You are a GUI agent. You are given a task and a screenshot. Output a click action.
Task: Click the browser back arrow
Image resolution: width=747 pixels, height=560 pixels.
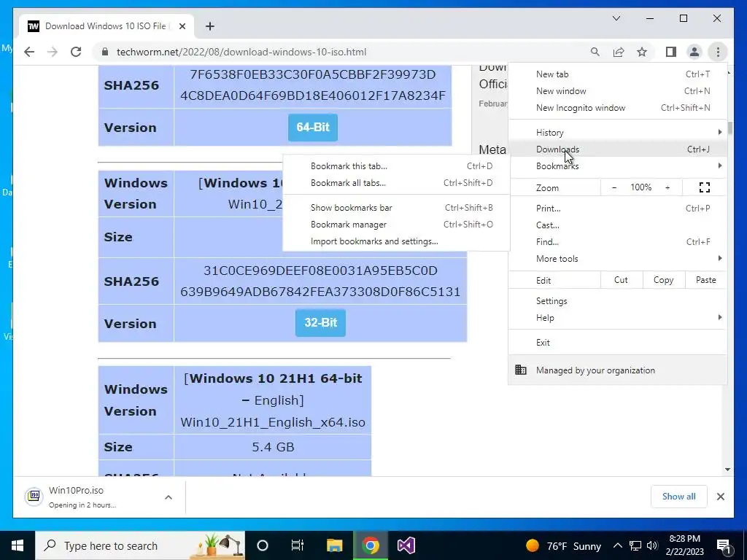29,52
